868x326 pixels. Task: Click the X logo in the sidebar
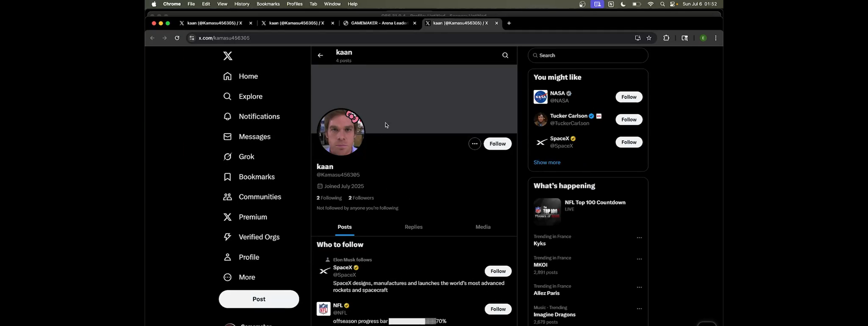click(228, 56)
